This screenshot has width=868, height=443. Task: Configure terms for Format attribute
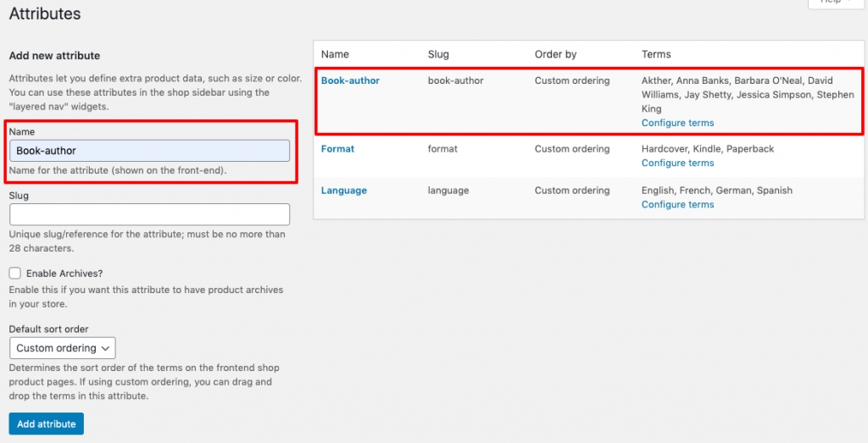pos(677,163)
